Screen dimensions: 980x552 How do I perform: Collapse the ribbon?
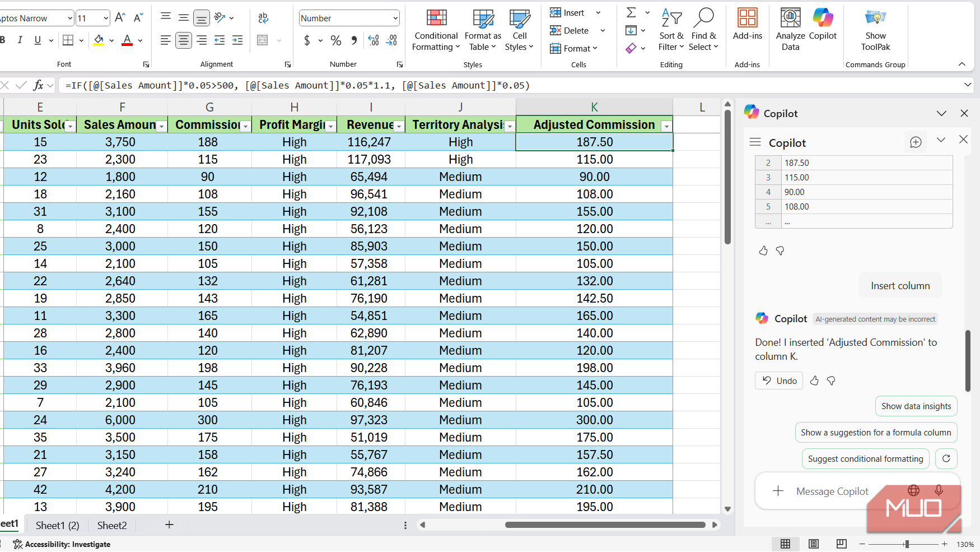tap(962, 64)
